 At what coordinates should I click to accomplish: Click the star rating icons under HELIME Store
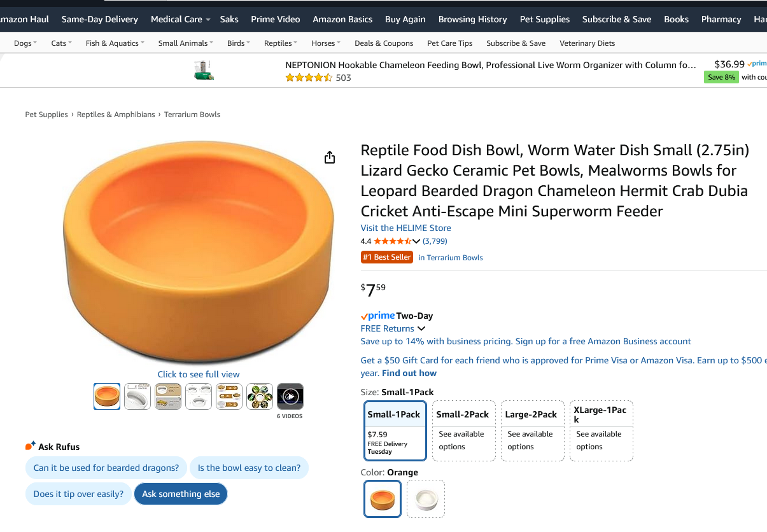(393, 241)
